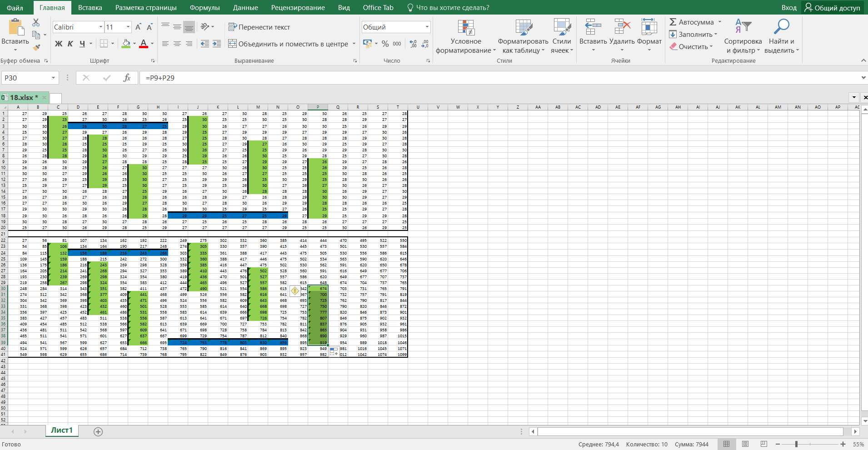This screenshot has height=450, width=868.
Task: Toggle top vertical alignment
Action: coord(165,27)
